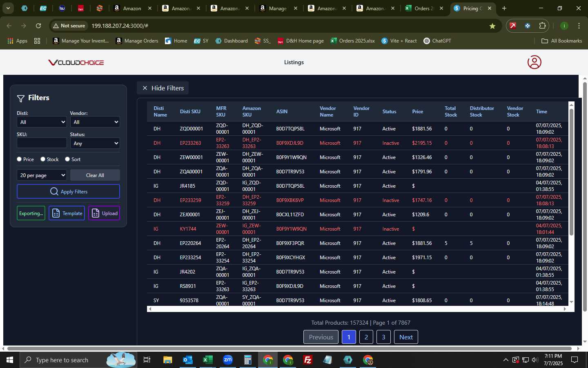Click the Upload button
The image size is (588, 368).
click(104, 213)
